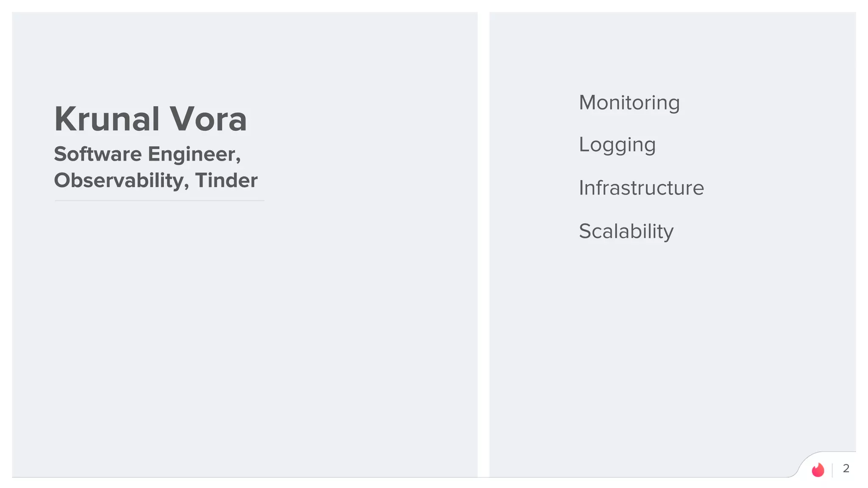The height and width of the screenshot is (488, 868).
Task: Select the Krunal Vora heading
Action: (x=150, y=119)
